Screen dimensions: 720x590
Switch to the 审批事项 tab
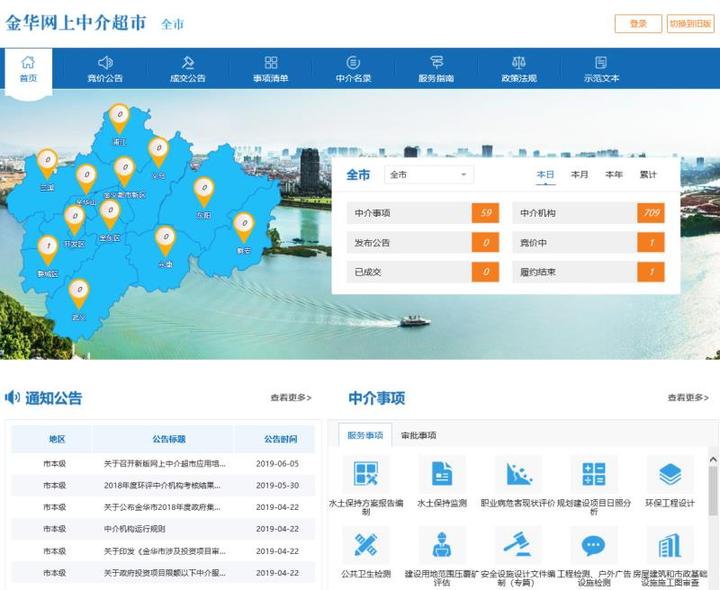point(418,435)
